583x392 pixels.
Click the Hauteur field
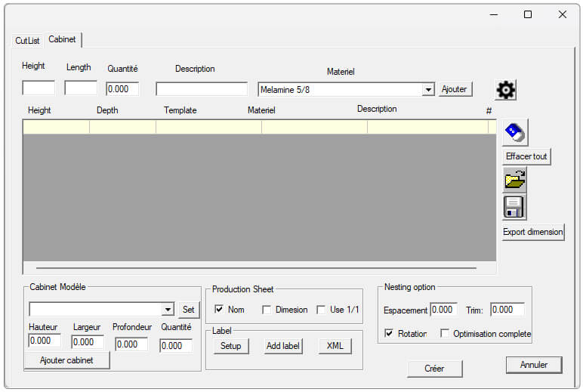[45, 341]
